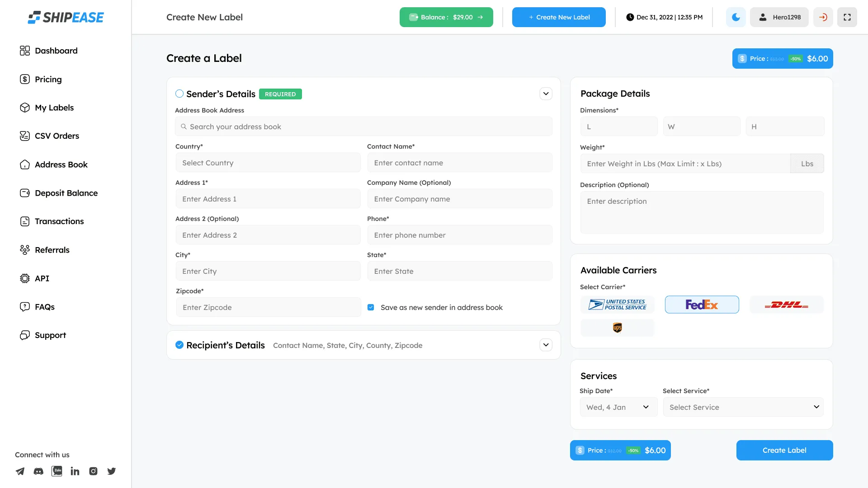
Task: Choose the DHL carrier logo
Action: (x=786, y=305)
